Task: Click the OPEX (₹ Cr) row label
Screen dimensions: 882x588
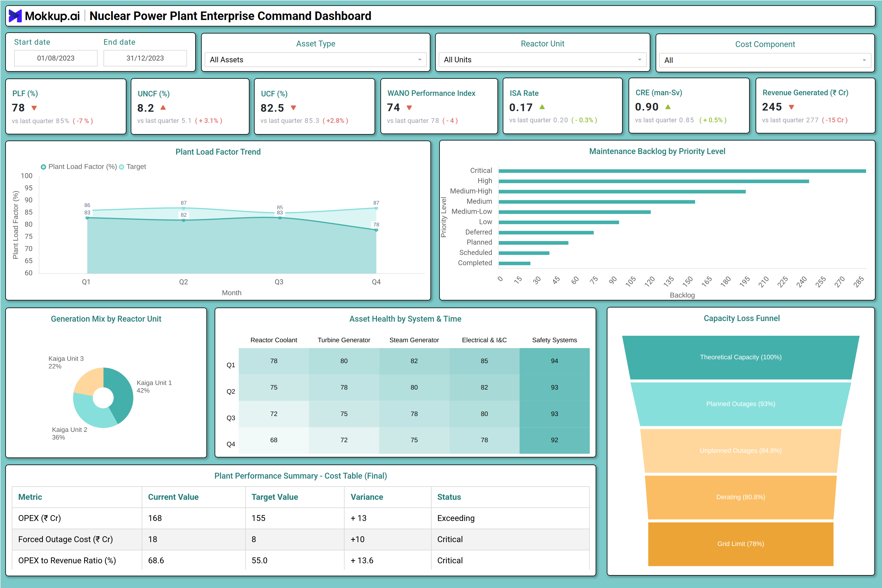Action: point(39,518)
